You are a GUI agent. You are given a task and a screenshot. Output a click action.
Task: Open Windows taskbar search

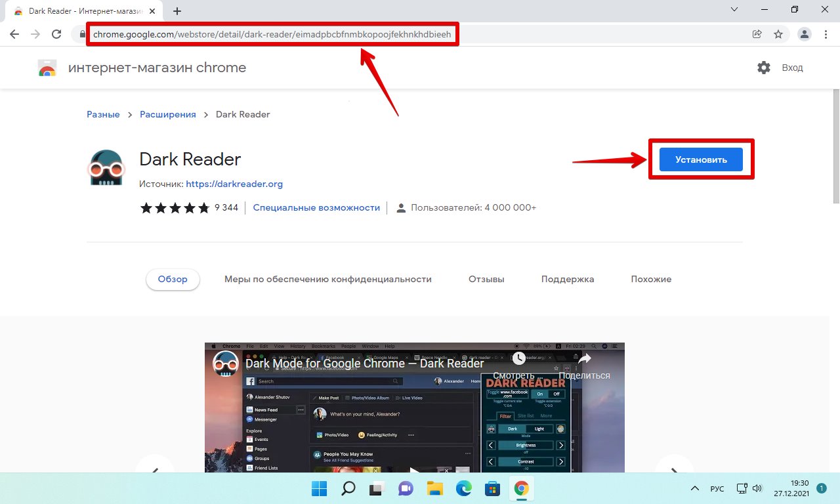348,488
